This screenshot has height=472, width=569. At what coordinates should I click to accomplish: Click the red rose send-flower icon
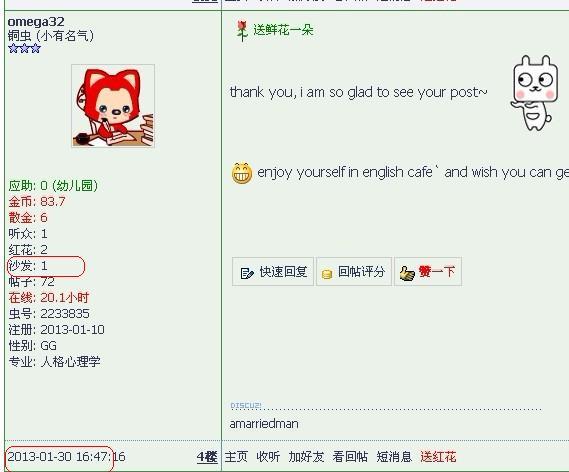[x=242, y=30]
